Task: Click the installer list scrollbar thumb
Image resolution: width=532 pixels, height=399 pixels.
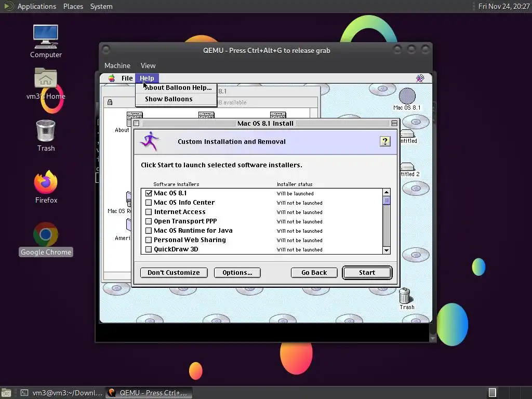Action: click(x=387, y=201)
